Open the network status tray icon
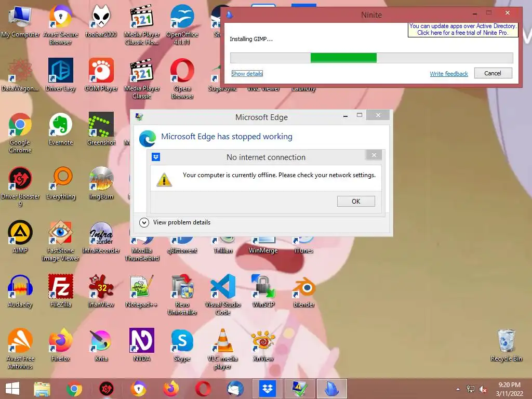 (471, 389)
